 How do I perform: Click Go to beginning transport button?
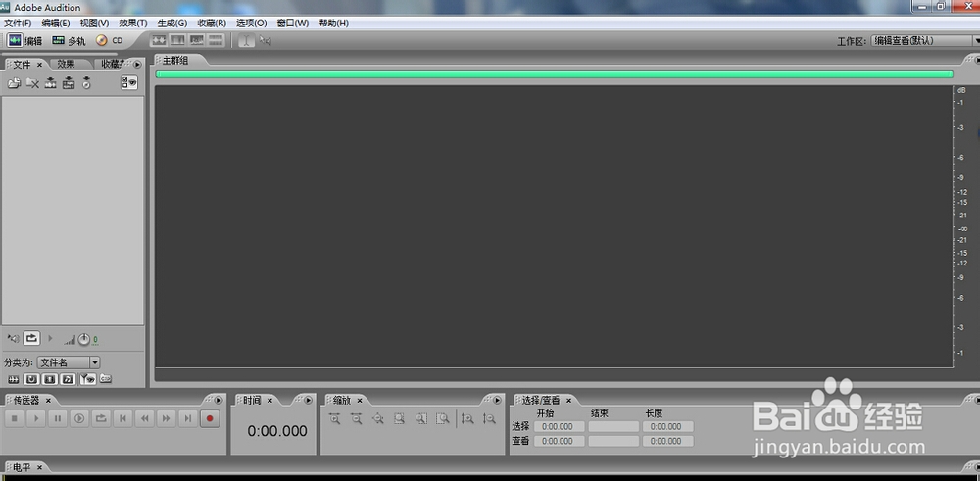[x=122, y=418]
